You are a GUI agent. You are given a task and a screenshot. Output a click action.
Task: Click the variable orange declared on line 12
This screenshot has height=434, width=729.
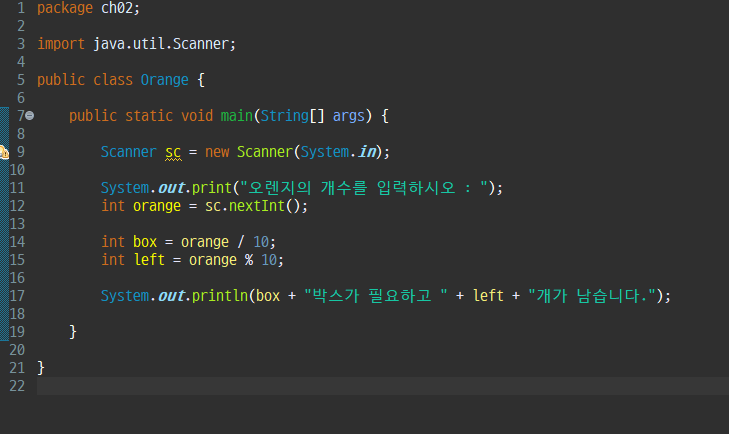point(157,206)
